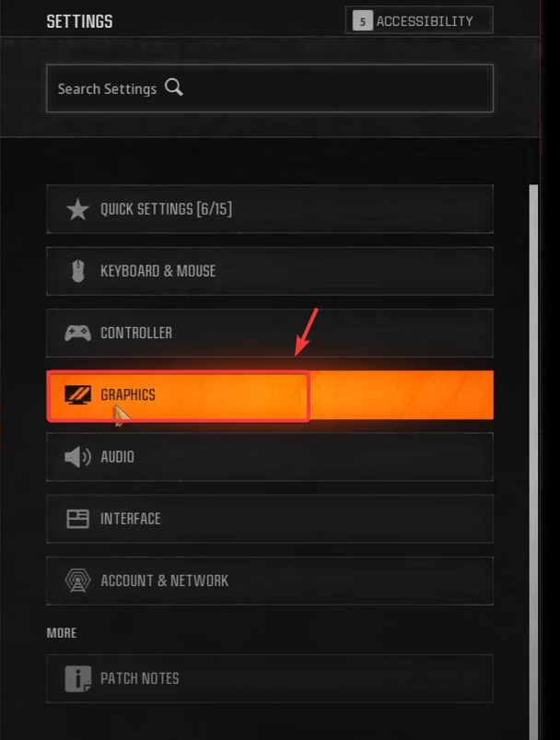This screenshot has width=560, height=740.
Task: Open the Quick Settings [6/15] menu
Action: pyautogui.click(x=270, y=209)
